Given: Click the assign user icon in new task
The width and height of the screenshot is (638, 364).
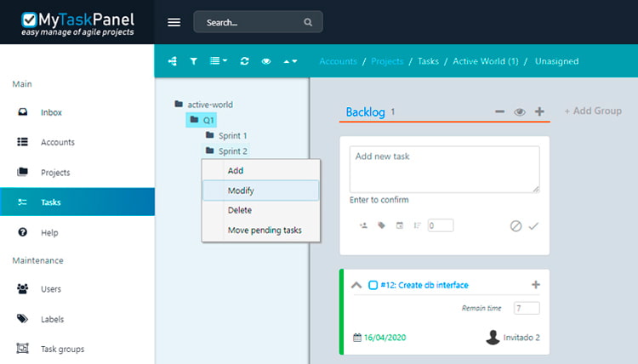Looking at the screenshot, I should (363, 225).
